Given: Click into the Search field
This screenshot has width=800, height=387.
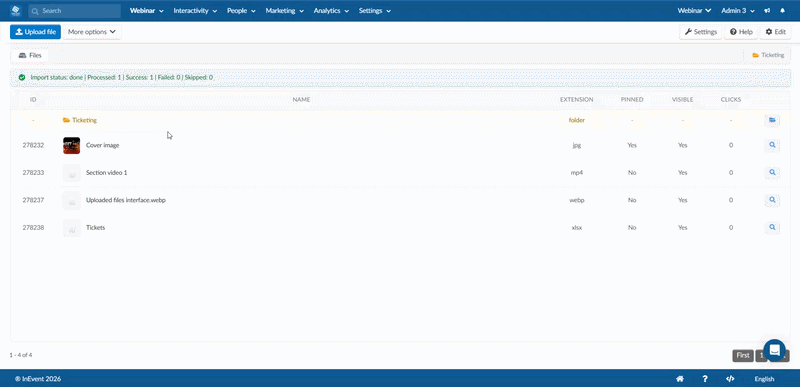Looking at the screenshot, I should pos(74,11).
